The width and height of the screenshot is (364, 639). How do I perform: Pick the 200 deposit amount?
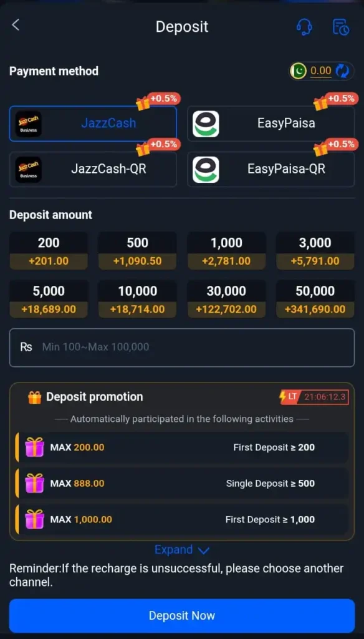[49, 251]
